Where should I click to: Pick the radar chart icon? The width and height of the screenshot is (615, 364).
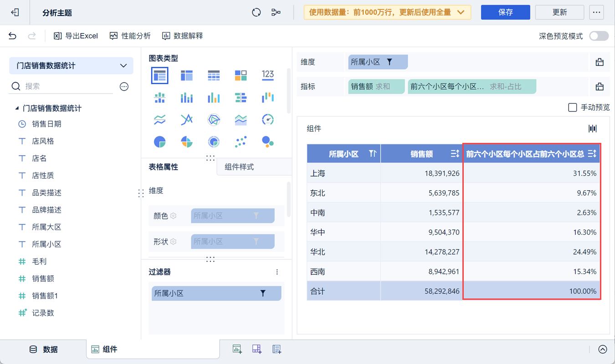(x=214, y=120)
